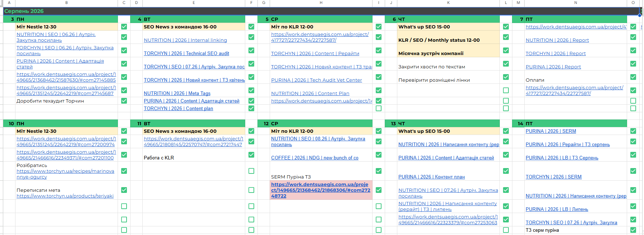644x235 pixels.
Task: Open "PURINA | 2026 | Tech Audit Vet Center" link
Action: 316,80
